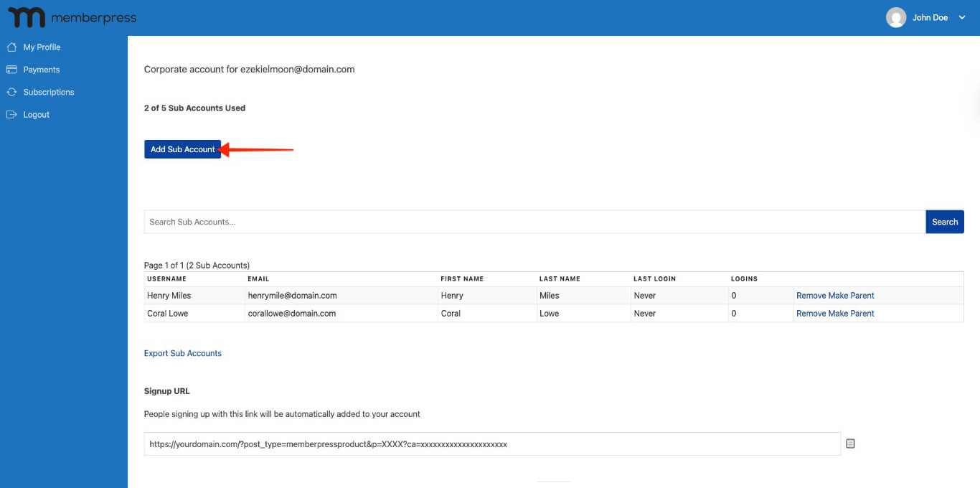Click the Last Login column header
The height and width of the screenshot is (488, 980).
point(654,278)
